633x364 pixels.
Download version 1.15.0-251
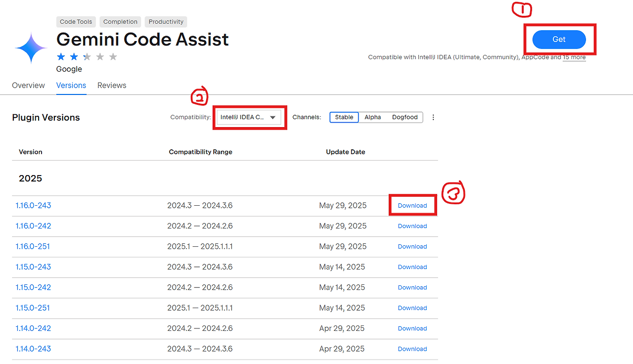point(412,308)
